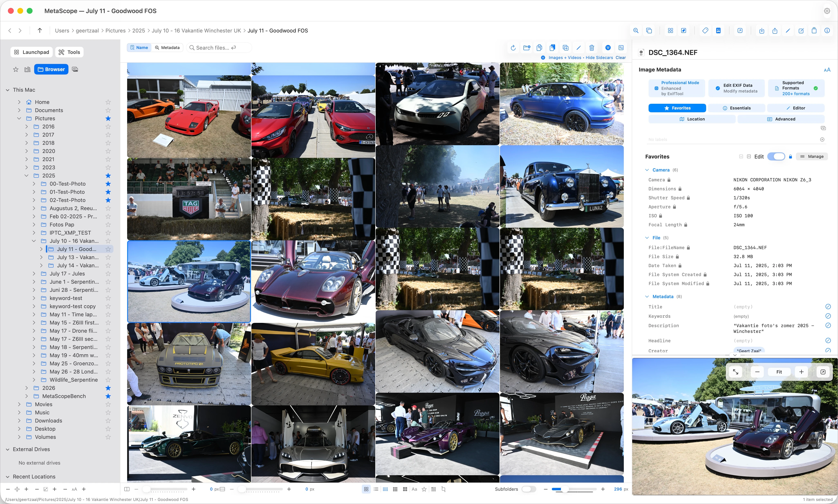
Task: Open the Tools tab in sidebar
Action: pos(69,52)
